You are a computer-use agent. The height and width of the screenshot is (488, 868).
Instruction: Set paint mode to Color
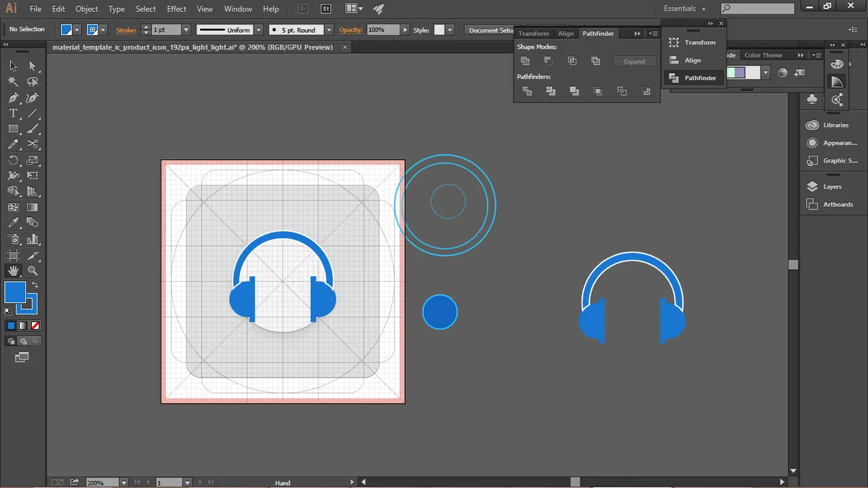(11, 326)
